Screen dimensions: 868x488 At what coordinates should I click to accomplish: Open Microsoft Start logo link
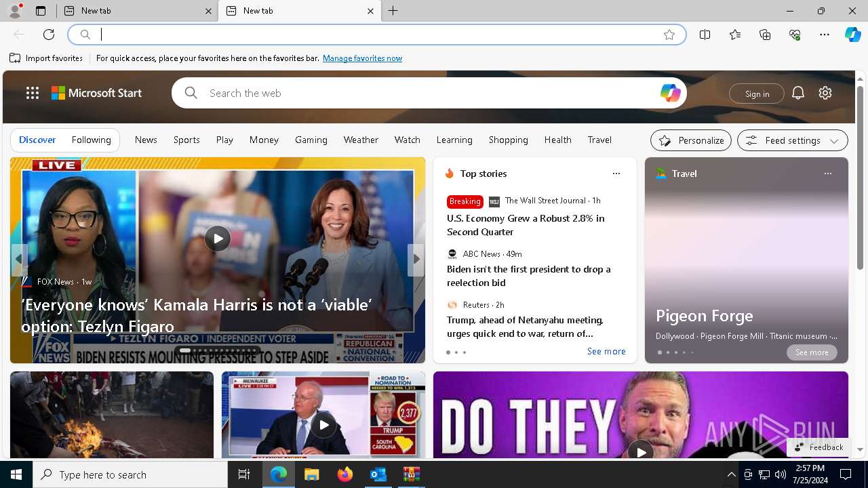click(96, 93)
